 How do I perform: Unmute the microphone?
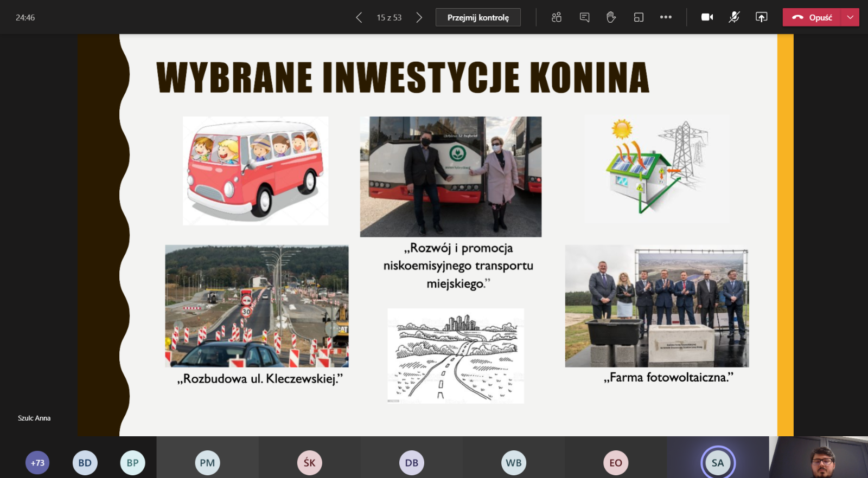pos(734,17)
